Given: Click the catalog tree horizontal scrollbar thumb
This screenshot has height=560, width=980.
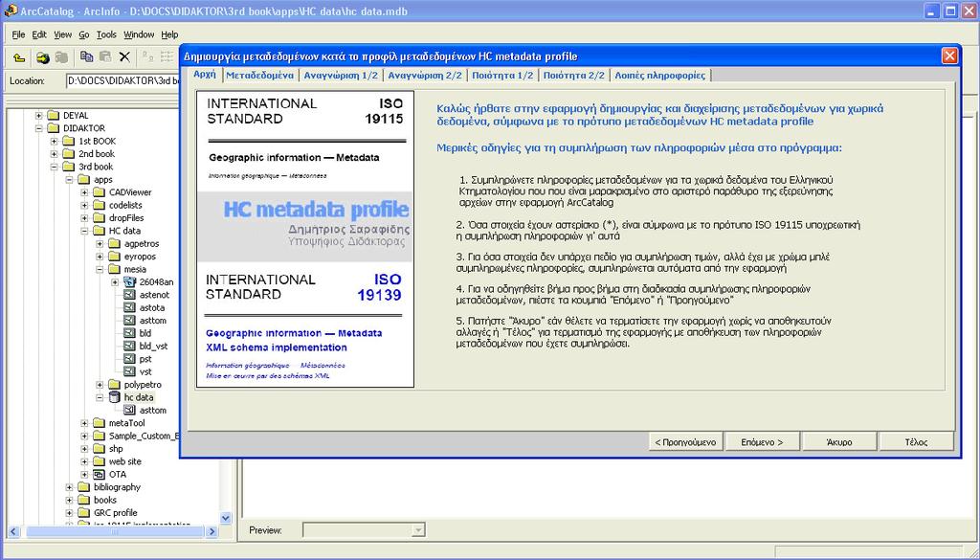Looking at the screenshot, I should (x=115, y=531).
